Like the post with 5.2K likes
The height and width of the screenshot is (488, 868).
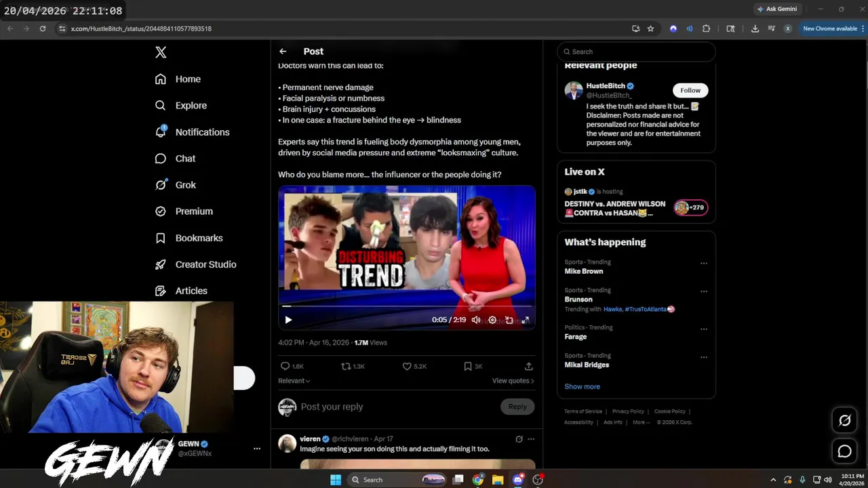tap(414, 366)
